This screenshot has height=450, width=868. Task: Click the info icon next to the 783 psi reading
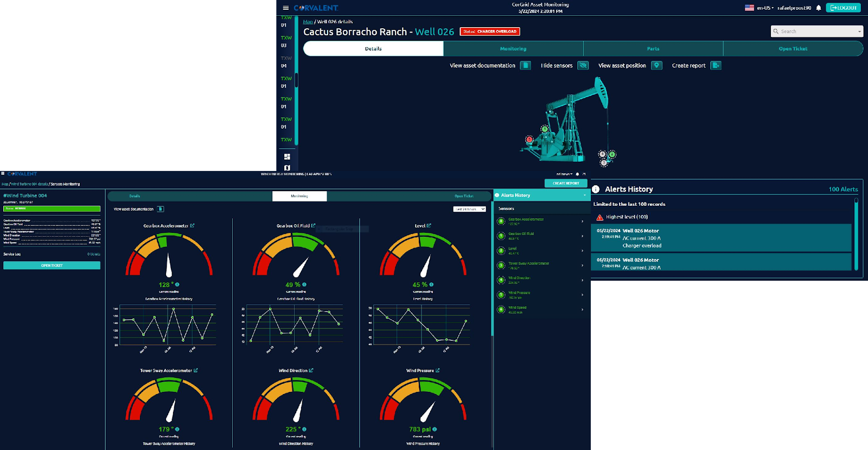coord(435,429)
